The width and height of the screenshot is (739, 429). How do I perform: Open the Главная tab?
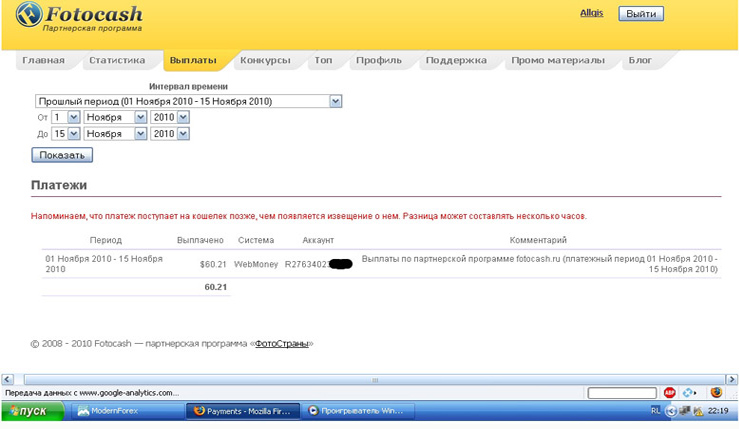pyautogui.click(x=43, y=60)
